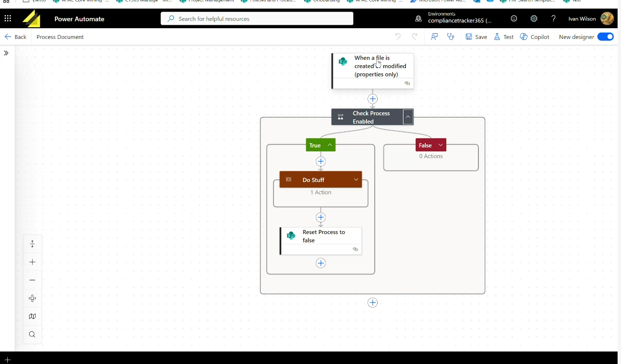Image resolution: width=621 pixels, height=364 pixels.
Task: Click the fit-to-view canvas icon
Action: point(33,298)
